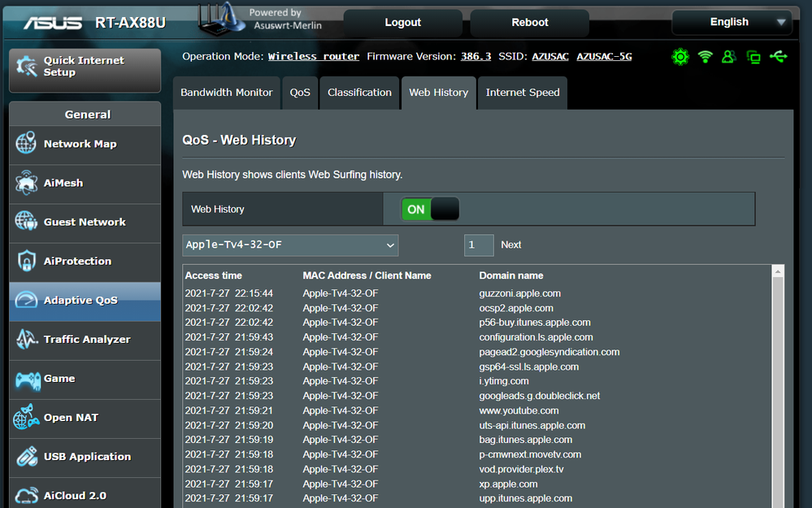Click the green Wi-Fi status icon
This screenshot has height=508, width=812.
click(x=705, y=56)
